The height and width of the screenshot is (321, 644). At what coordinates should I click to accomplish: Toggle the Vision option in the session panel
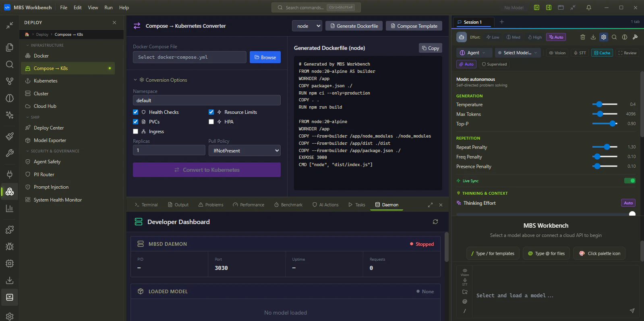[x=557, y=53]
